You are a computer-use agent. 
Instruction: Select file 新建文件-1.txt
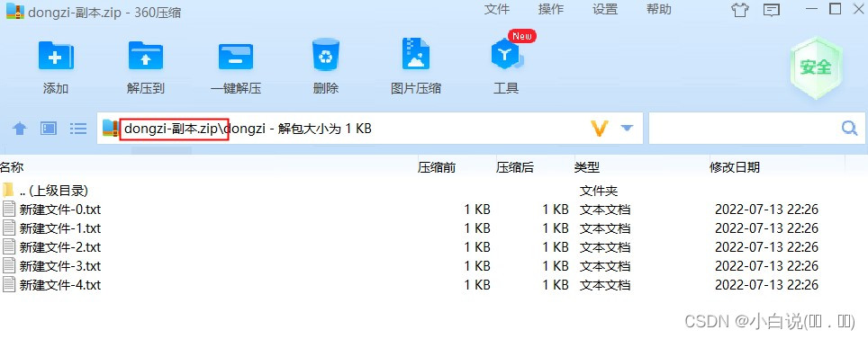(x=434, y=228)
